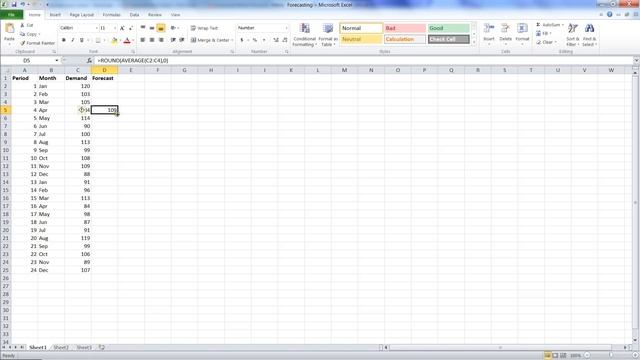Toggle Align Text Left

143,40
